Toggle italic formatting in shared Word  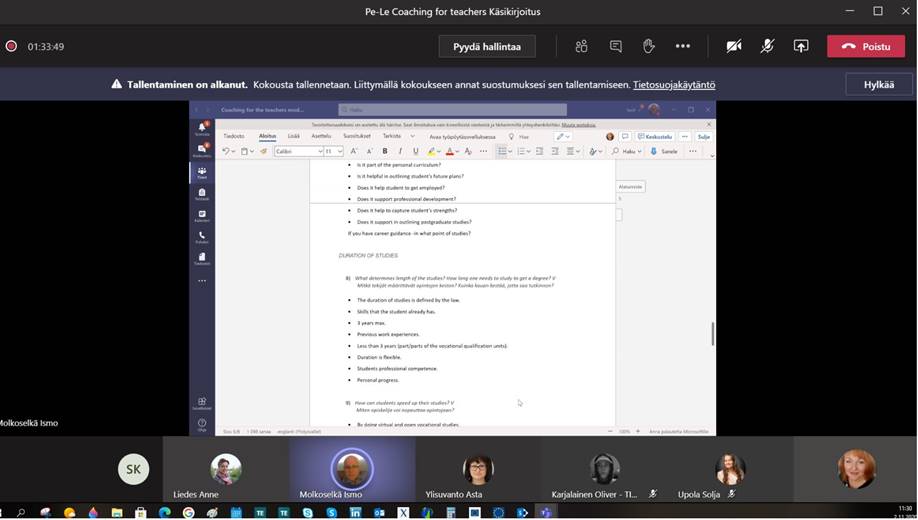[x=400, y=151]
